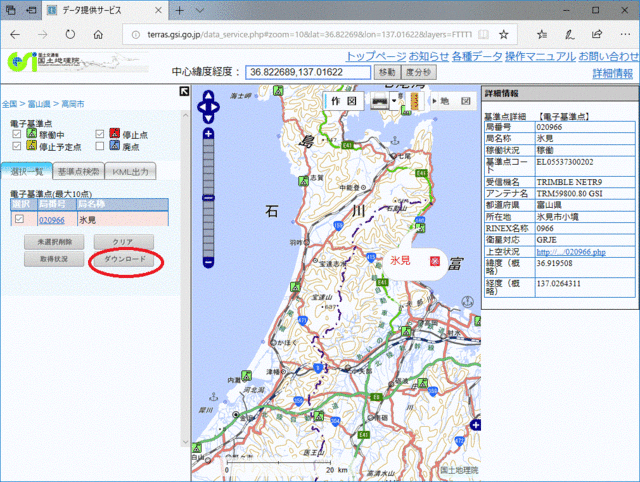Toggle the 稼働中 stations checkbox
Screen dimensions: 640x482
point(17,134)
